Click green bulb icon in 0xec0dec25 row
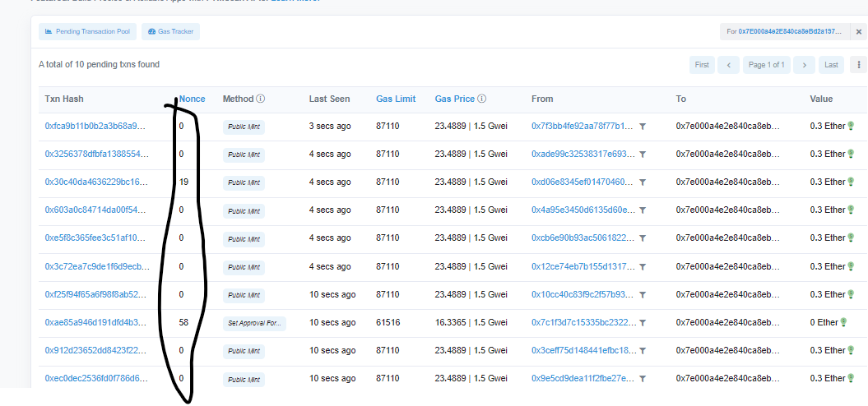Image resolution: width=868 pixels, height=406 pixels. 851,378
